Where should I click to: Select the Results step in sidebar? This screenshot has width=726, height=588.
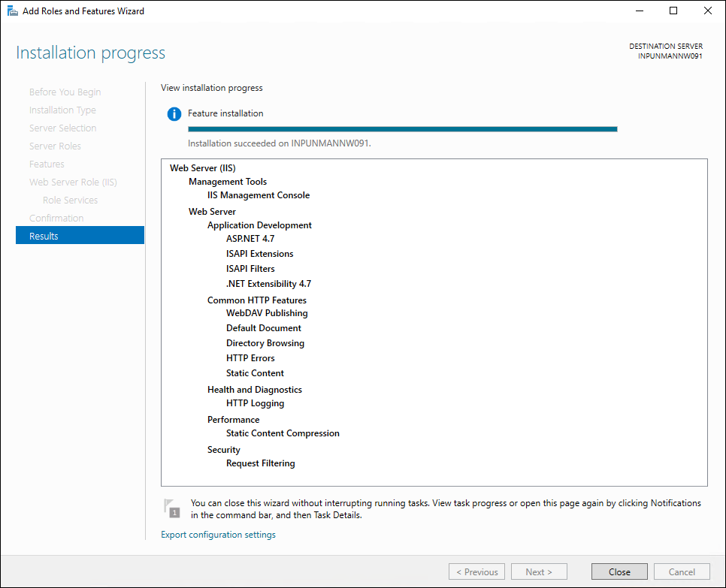pos(80,236)
